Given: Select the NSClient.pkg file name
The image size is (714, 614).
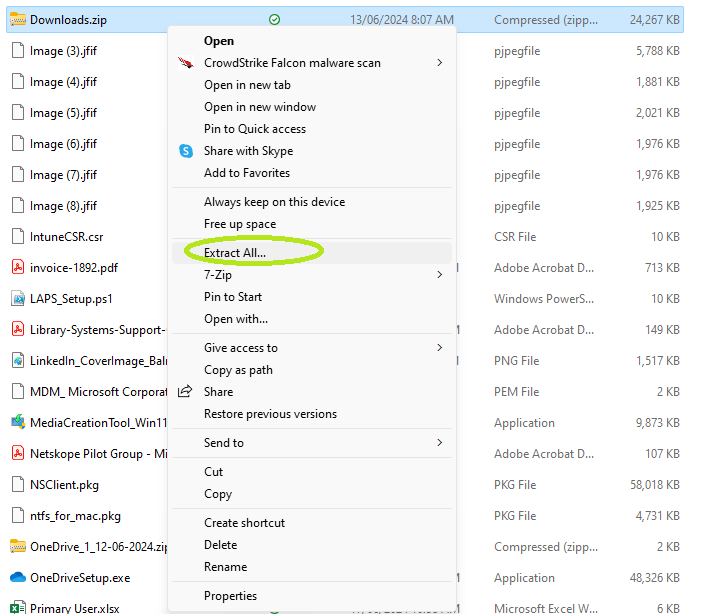Looking at the screenshot, I should (64, 485).
